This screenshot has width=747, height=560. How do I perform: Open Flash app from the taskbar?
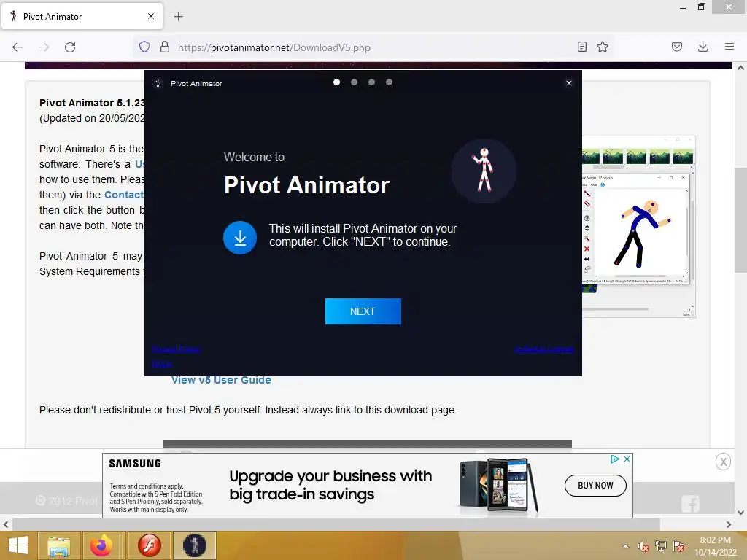coord(149,545)
